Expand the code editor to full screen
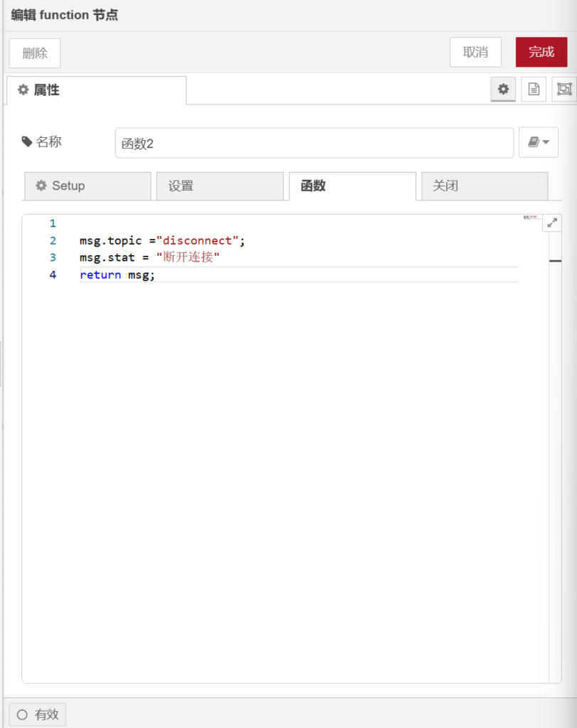 click(x=551, y=223)
